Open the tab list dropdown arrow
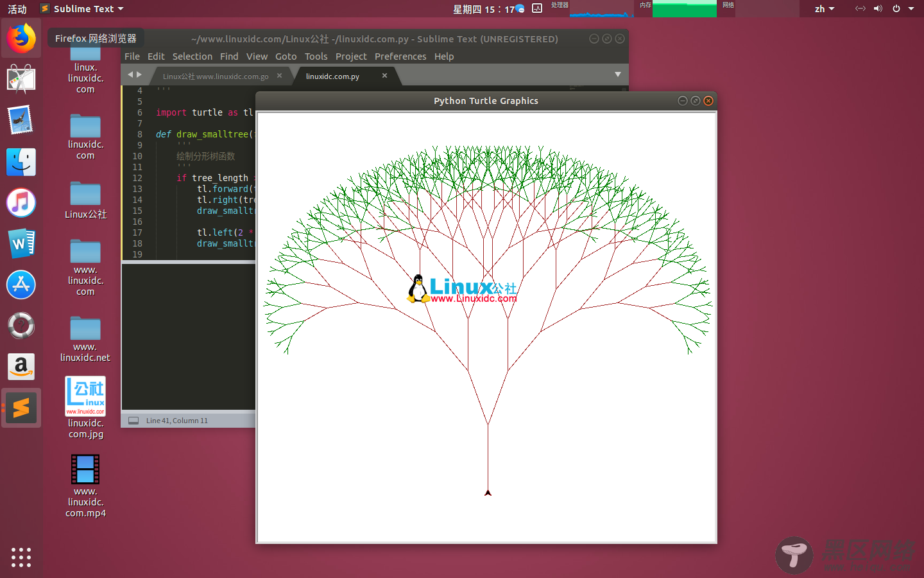924x578 pixels. (x=618, y=74)
